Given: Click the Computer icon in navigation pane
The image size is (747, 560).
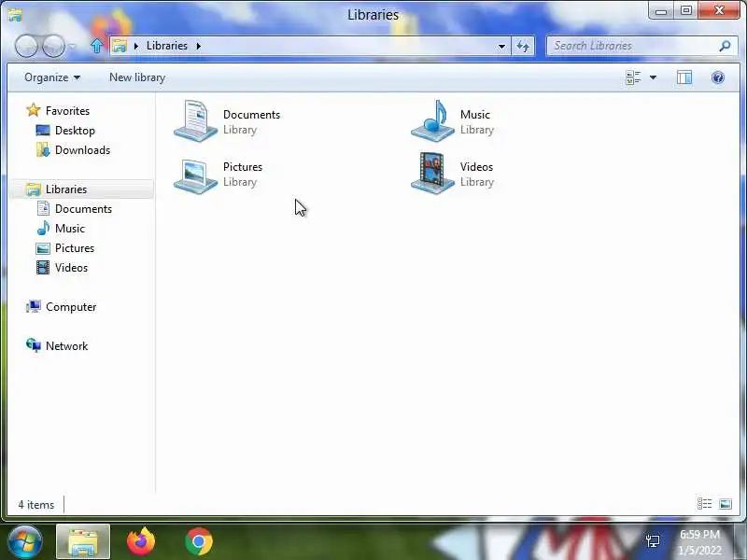Looking at the screenshot, I should [34, 307].
